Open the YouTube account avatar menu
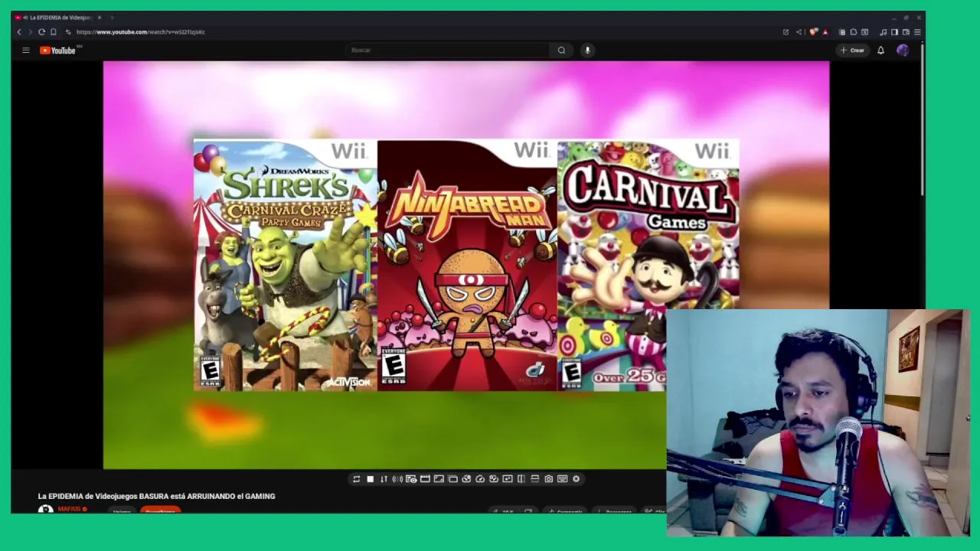 pyautogui.click(x=903, y=51)
